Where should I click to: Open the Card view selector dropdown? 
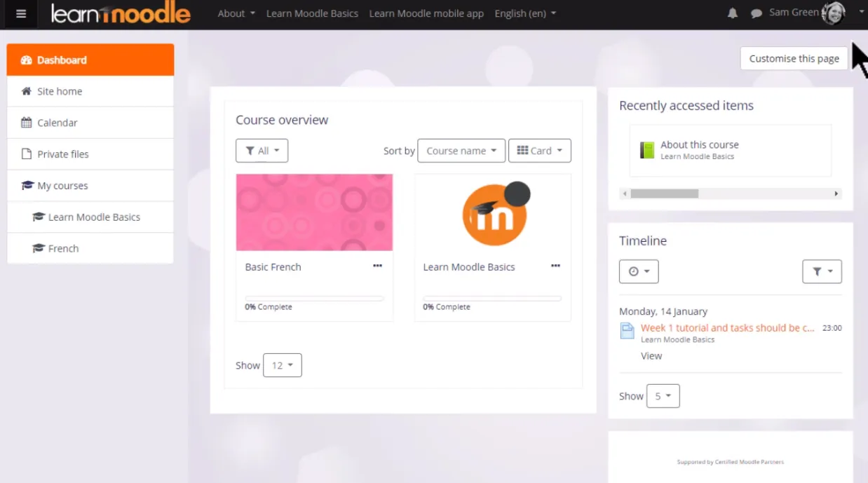[x=540, y=150]
